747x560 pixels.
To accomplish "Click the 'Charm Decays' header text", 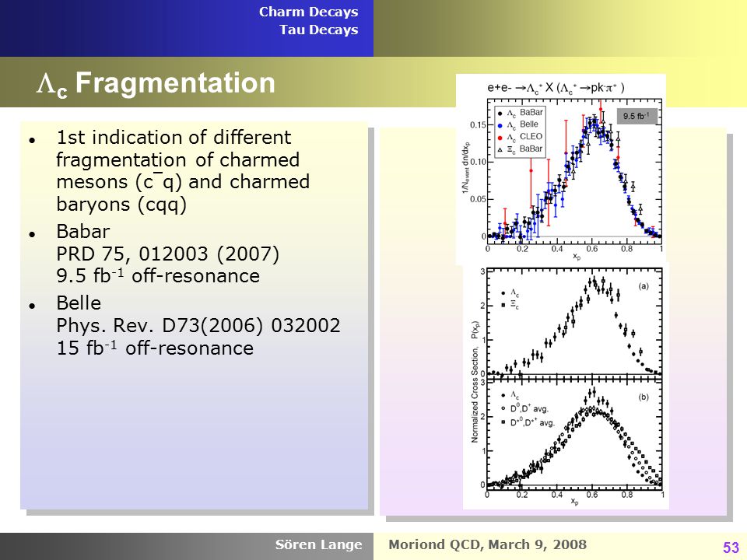I will 308,12.
